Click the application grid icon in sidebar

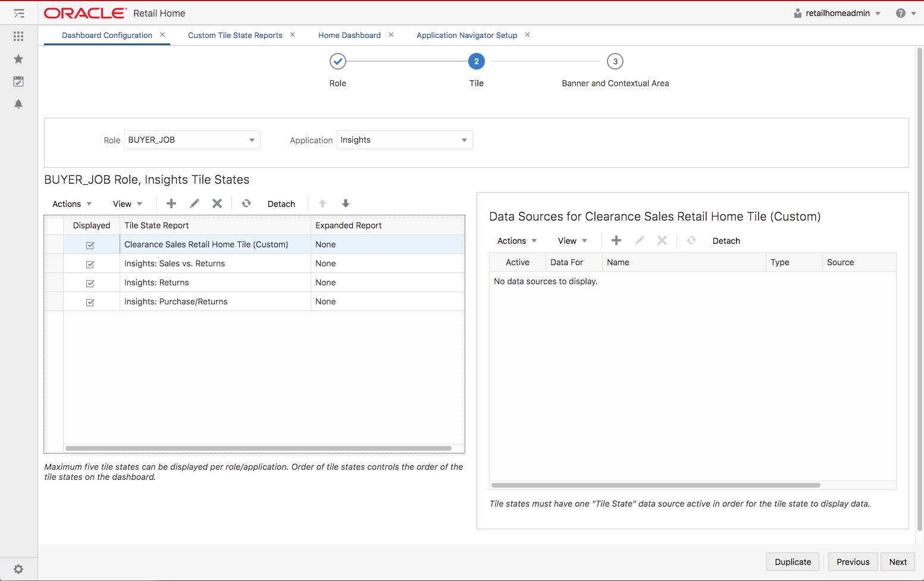click(x=18, y=36)
